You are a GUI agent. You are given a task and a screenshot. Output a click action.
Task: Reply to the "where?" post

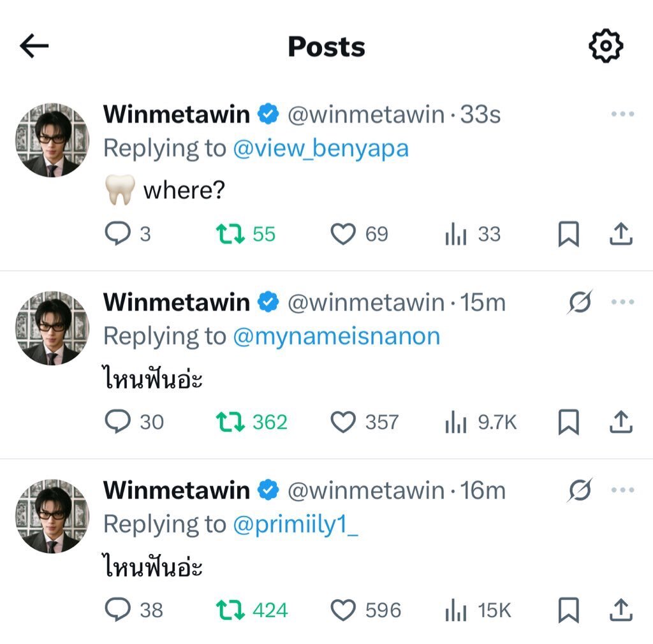pyautogui.click(x=118, y=235)
